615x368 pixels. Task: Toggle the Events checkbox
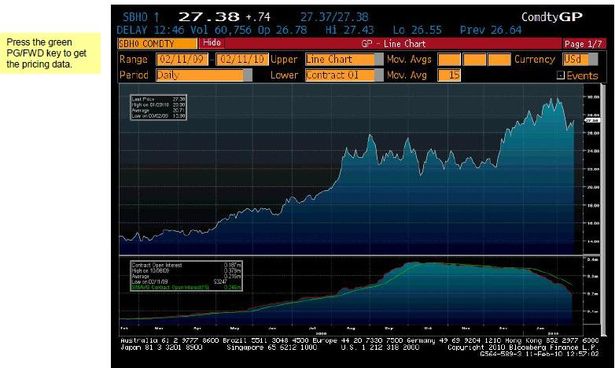click(x=560, y=75)
